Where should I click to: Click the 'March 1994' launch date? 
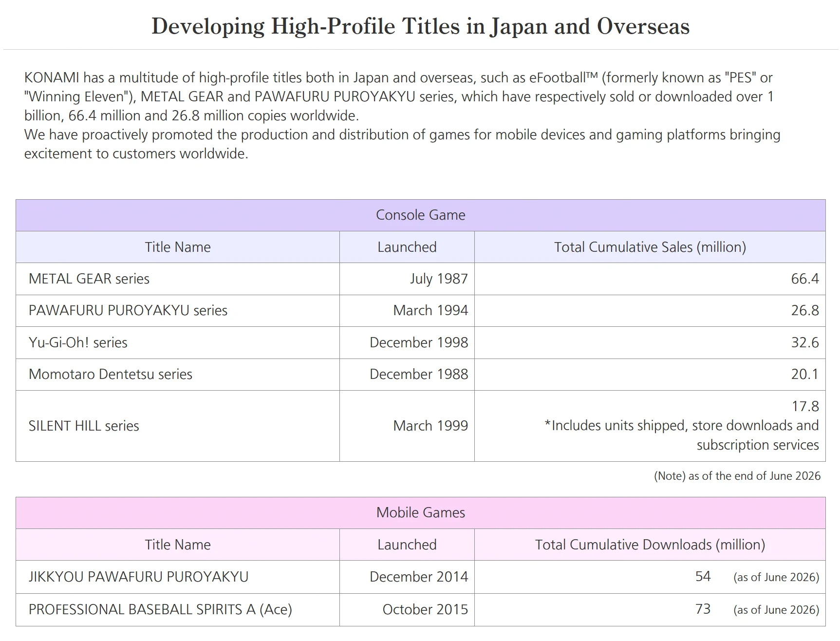point(430,310)
